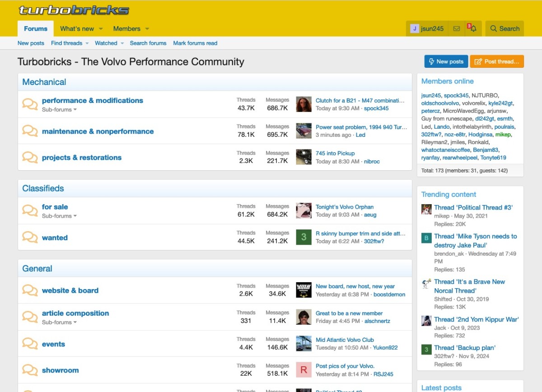
Task: Expand Sub-forums under for sale
Action: [59, 216]
